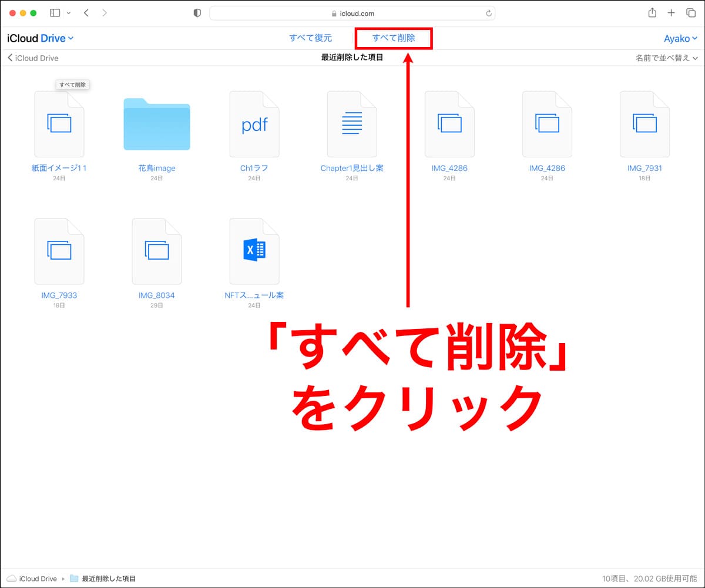Image resolution: width=705 pixels, height=588 pixels.
Task: Click the 紙面イメージ11 file name
Action: point(59,168)
